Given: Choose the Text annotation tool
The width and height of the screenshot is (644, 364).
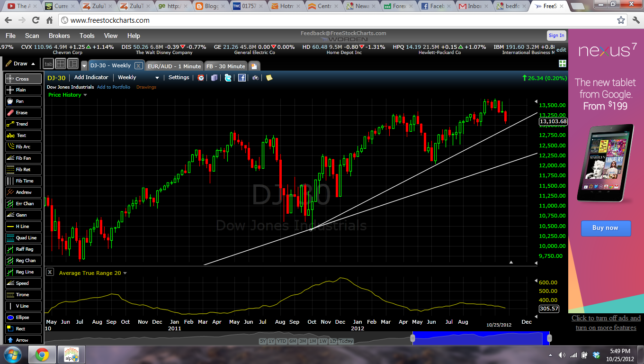Looking at the screenshot, I should click(23, 136).
